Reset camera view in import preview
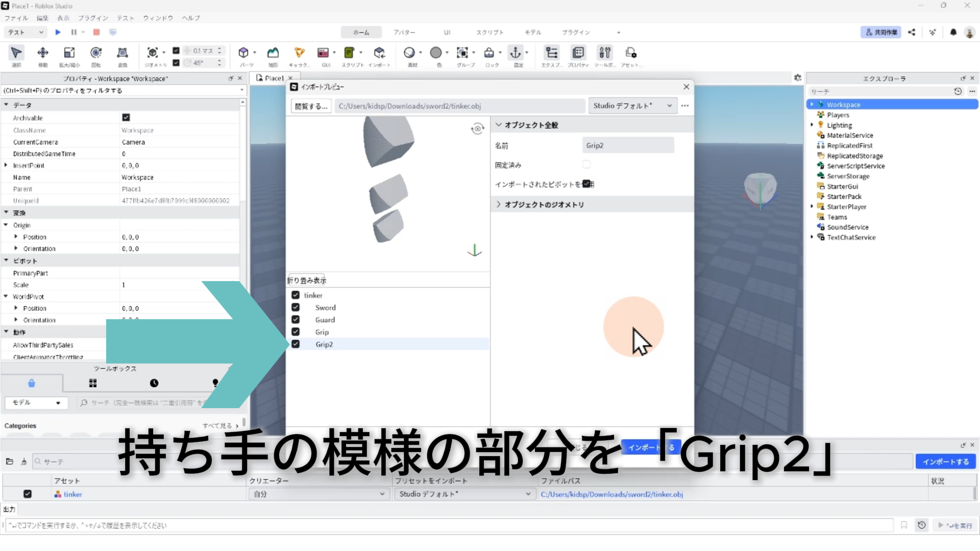 coord(477,129)
